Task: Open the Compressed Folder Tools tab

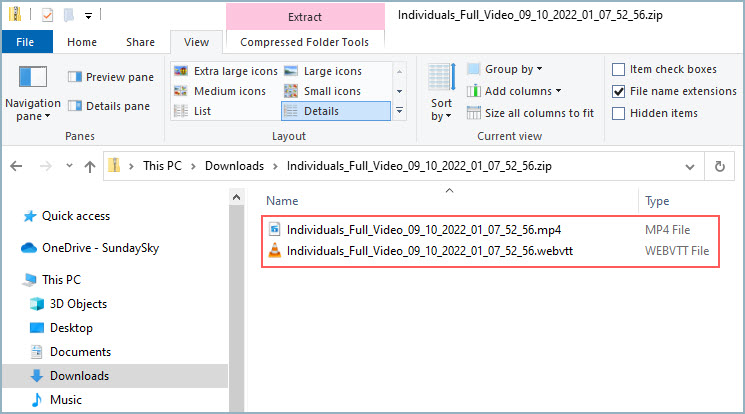Action: coord(305,42)
